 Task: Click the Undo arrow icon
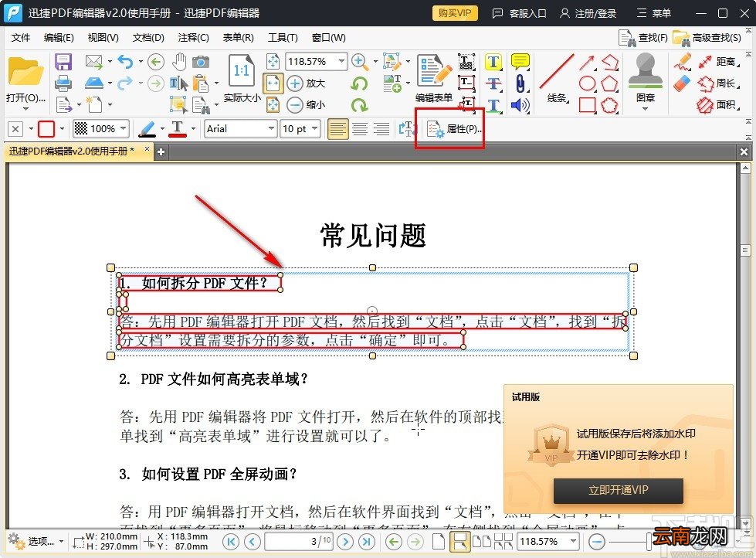[125, 62]
